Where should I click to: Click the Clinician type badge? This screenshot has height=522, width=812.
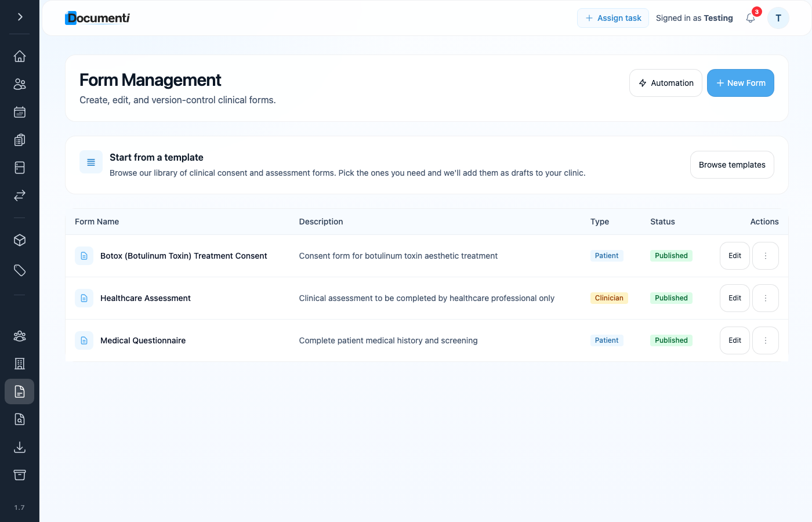pyautogui.click(x=609, y=298)
